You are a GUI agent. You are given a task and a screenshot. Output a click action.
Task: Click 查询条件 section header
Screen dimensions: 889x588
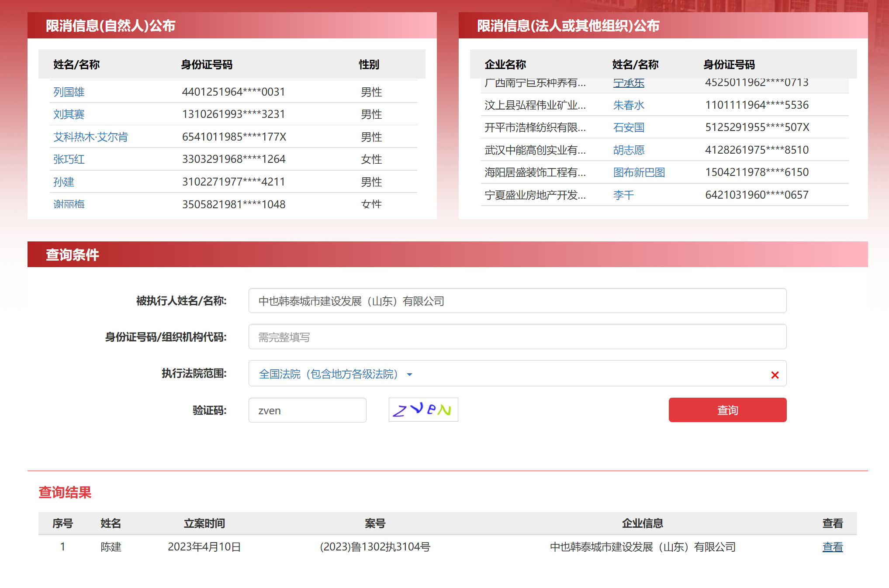pos(72,255)
